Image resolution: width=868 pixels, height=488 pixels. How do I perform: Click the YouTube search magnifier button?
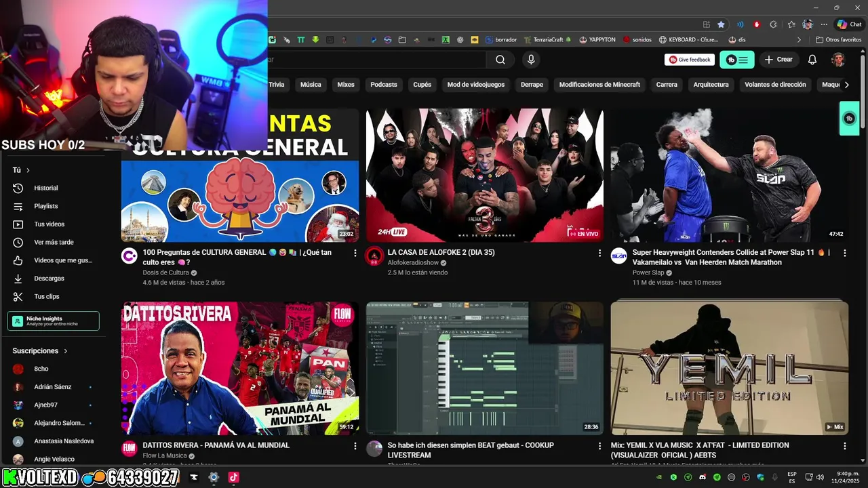[x=500, y=60]
